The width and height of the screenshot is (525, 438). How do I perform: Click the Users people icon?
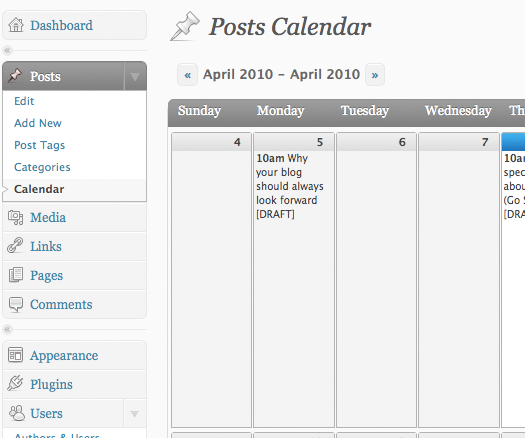click(16, 413)
